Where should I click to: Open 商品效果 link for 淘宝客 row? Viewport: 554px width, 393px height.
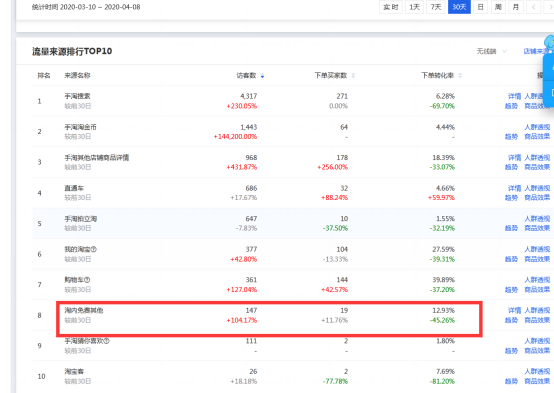(x=537, y=381)
